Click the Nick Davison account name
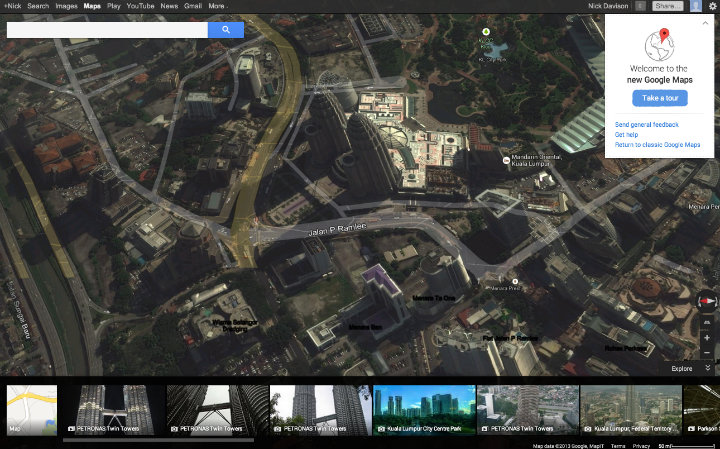Screen dimensions: 720x449 coord(608,6)
